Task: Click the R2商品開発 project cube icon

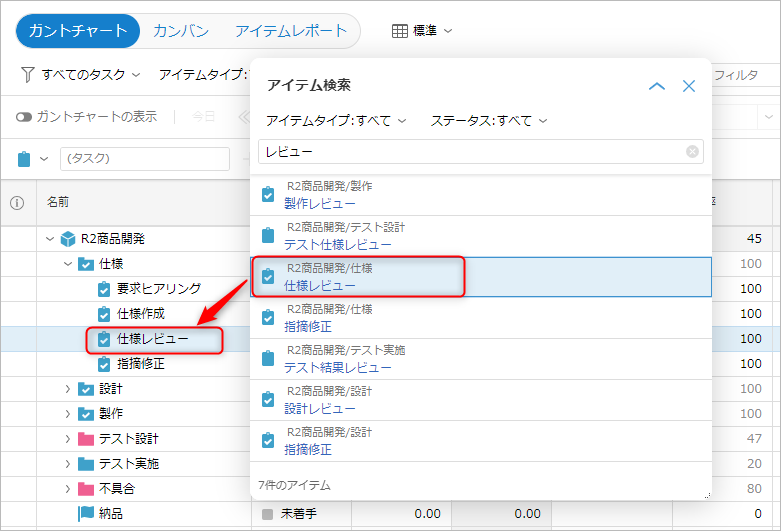Action: [68, 239]
